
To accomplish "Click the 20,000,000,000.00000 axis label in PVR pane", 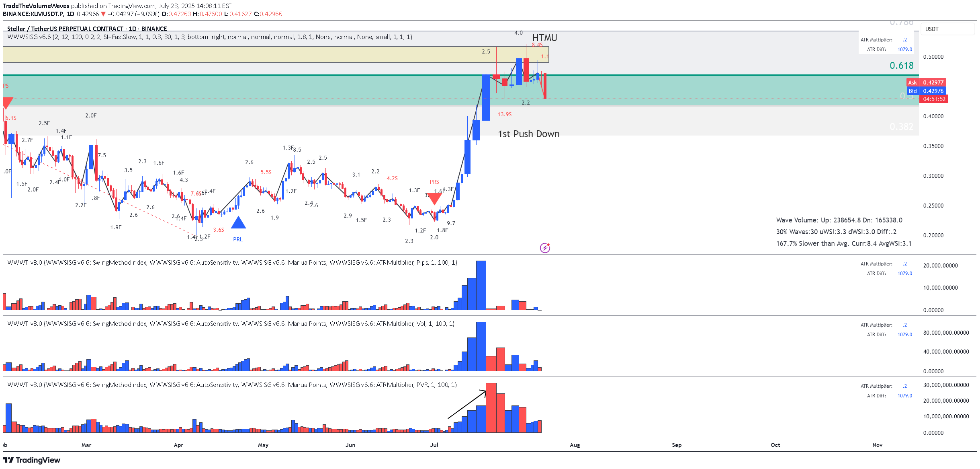I will pos(946,401).
